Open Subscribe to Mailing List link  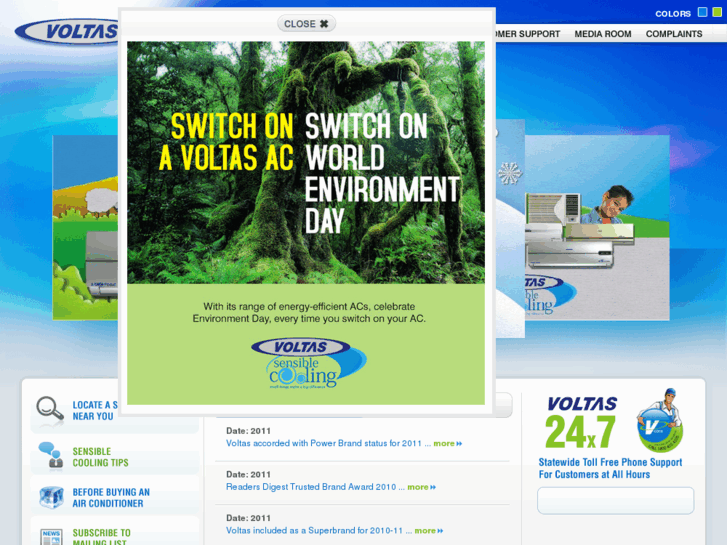point(102,537)
